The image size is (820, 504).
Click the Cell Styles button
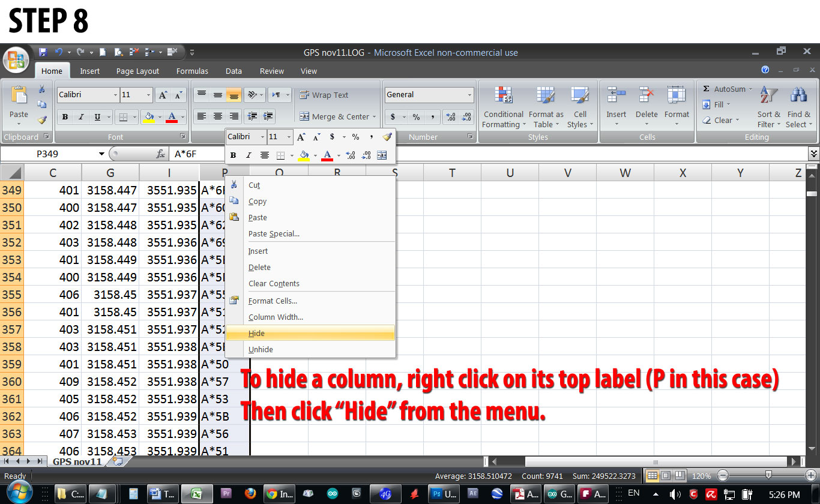[x=580, y=108]
